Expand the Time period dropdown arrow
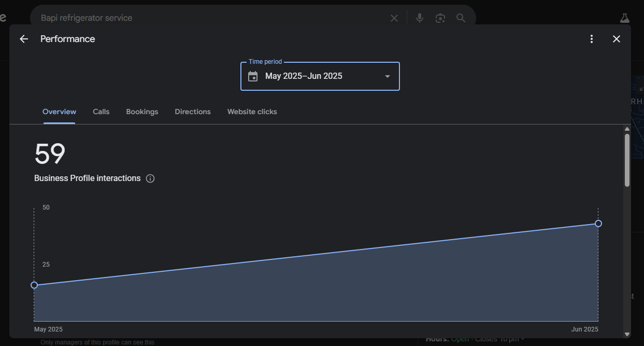This screenshot has width=644, height=346. (x=387, y=76)
